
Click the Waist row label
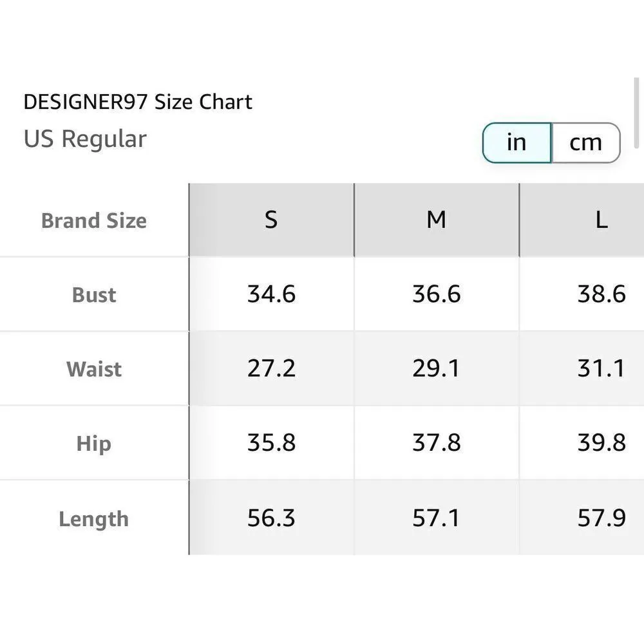click(x=94, y=369)
